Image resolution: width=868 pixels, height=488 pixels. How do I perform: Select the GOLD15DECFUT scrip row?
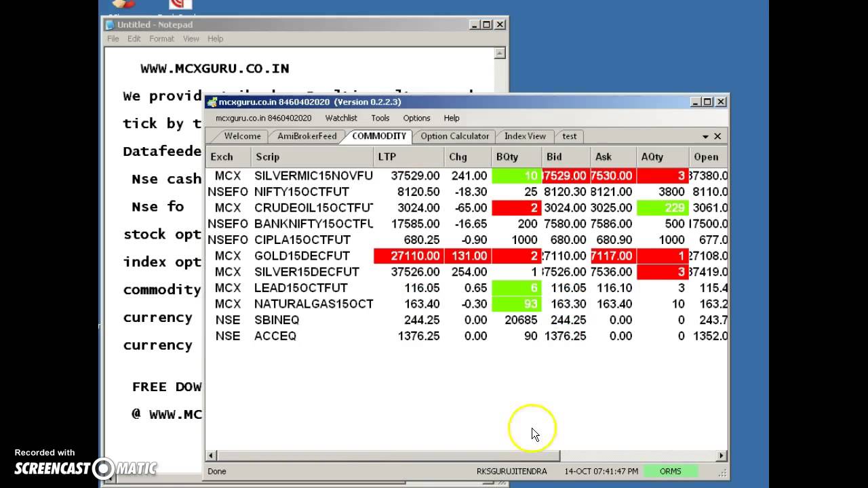pos(467,256)
